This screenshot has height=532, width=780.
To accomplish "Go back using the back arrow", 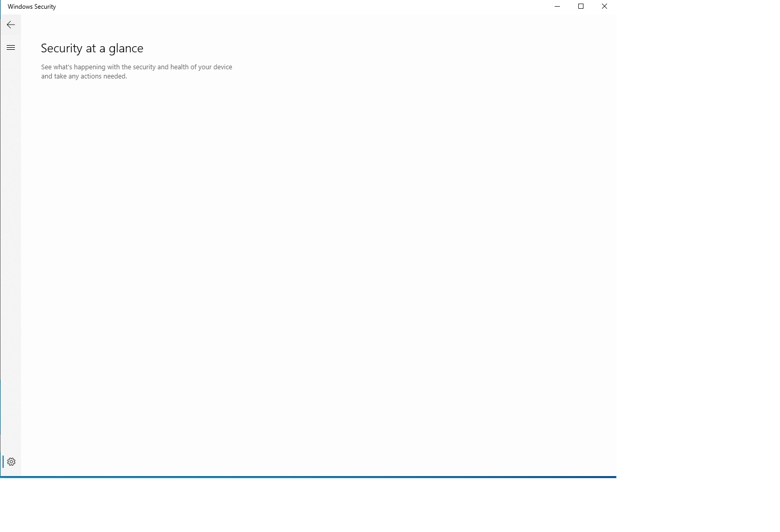I will (11, 25).
